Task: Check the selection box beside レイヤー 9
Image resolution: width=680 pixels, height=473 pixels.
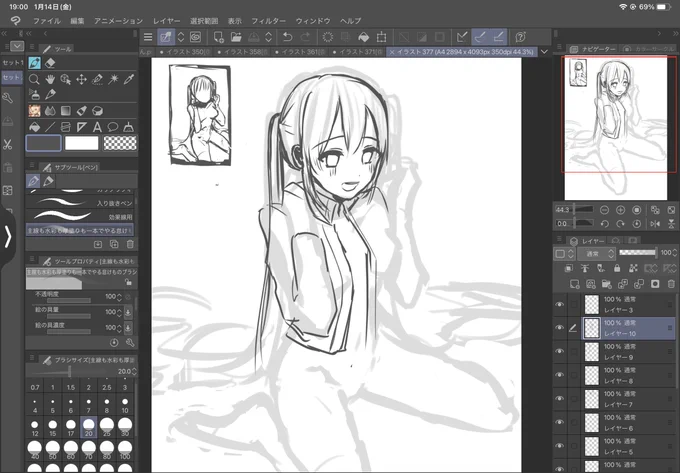Action: [574, 351]
